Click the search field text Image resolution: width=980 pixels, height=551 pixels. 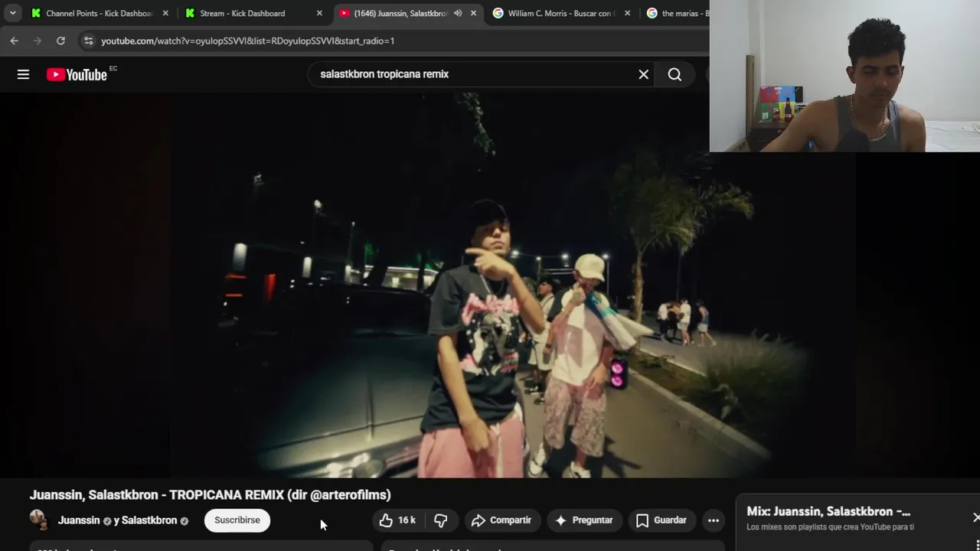click(384, 74)
